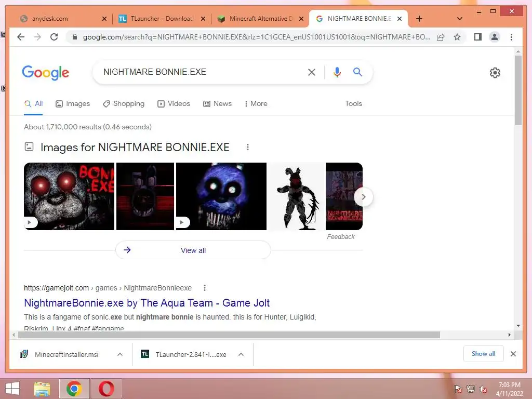Open the Chrome profile avatar
The height and width of the screenshot is (399, 532).
(x=495, y=37)
